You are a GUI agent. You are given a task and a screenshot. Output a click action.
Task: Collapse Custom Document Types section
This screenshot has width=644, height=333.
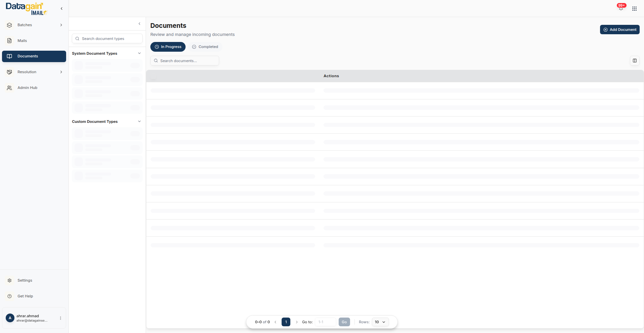pos(140,122)
